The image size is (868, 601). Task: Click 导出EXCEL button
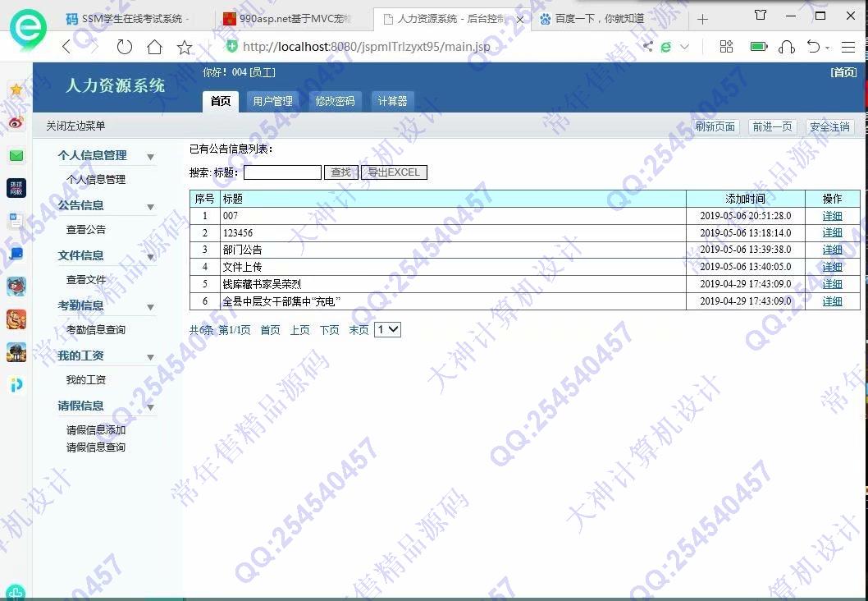394,172
